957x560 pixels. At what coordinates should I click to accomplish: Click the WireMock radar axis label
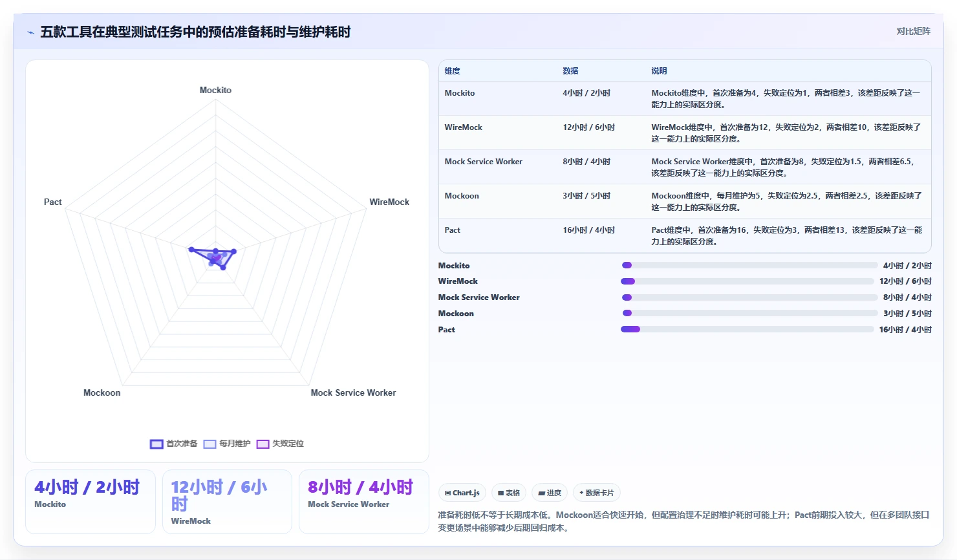389,202
